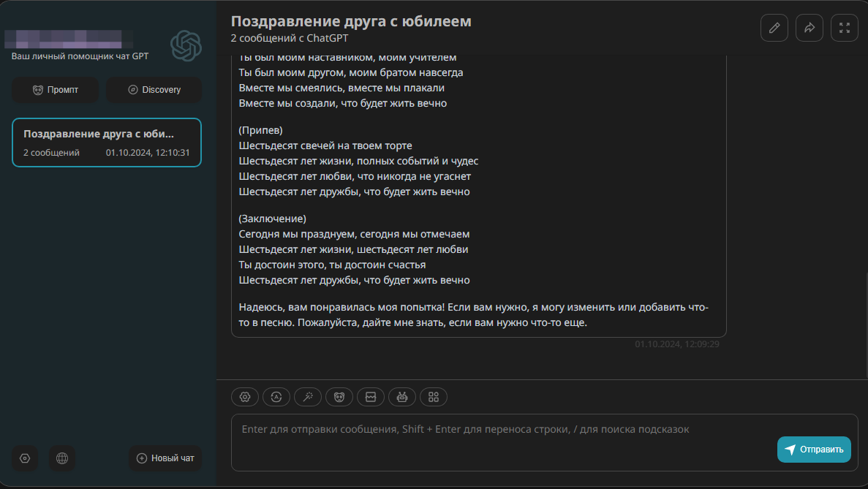Open the Discovery section
868x489 pixels.
coord(154,89)
